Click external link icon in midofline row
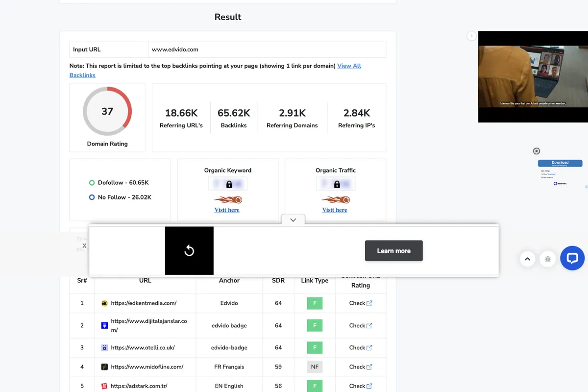 [369, 367]
